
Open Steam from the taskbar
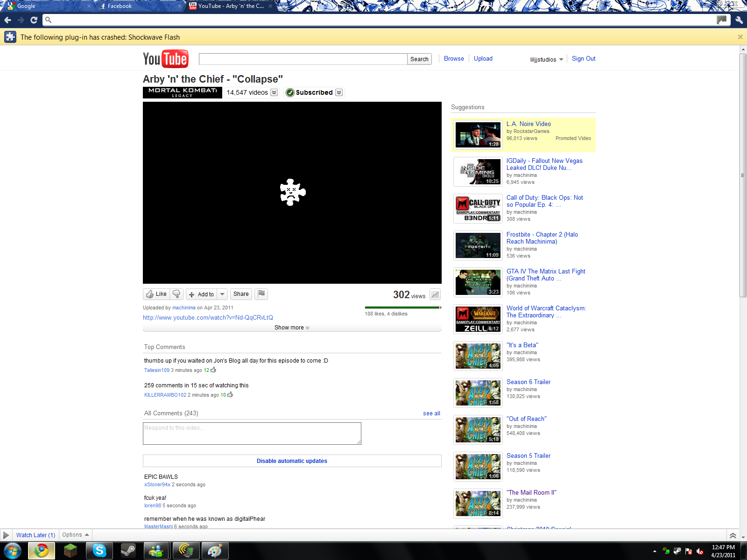pyautogui.click(x=128, y=551)
